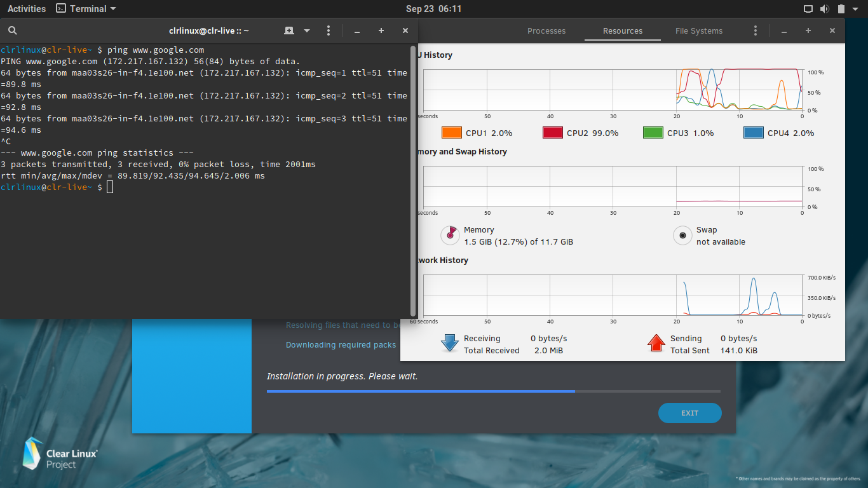This screenshot has width=868, height=488.
Task: Click the Receiving blue arrow icon
Action: click(449, 343)
